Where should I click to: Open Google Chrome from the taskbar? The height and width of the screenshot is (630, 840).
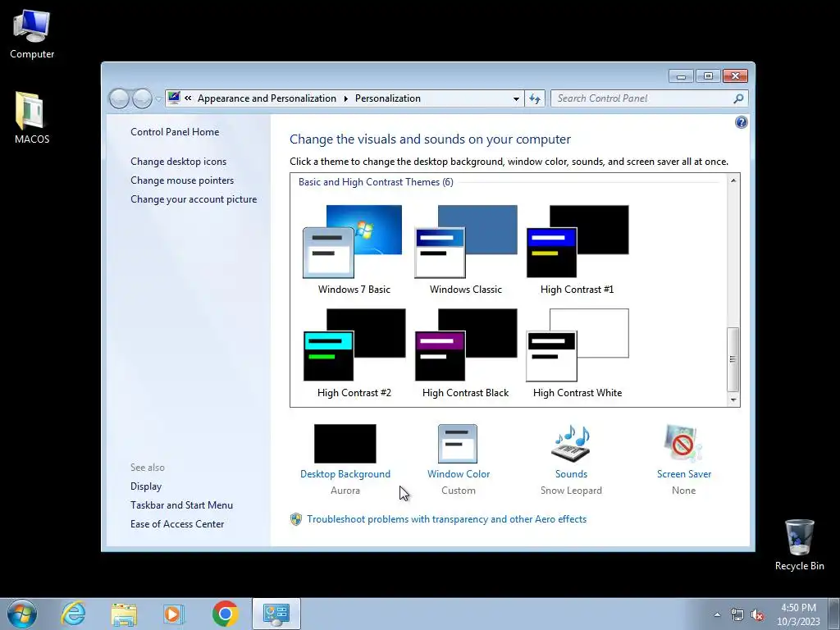click(x=225, y=614)
